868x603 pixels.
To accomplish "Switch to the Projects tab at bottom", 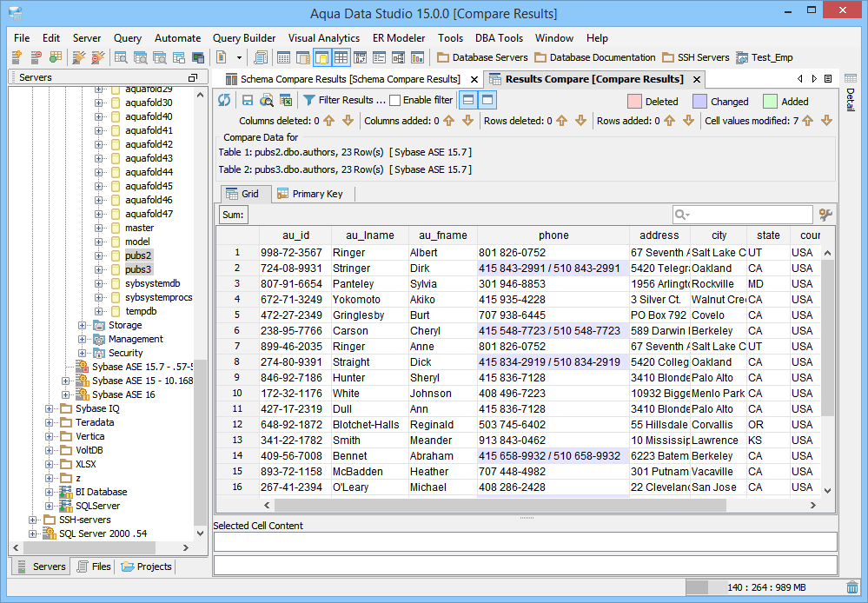I will (147, 567).
